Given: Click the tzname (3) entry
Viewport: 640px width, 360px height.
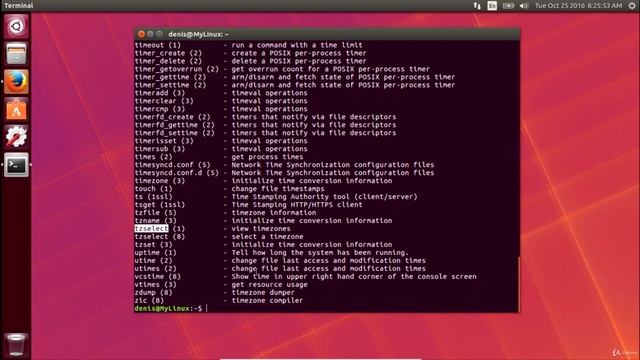Looking at the screenshot, I should (x=156, y=221).
